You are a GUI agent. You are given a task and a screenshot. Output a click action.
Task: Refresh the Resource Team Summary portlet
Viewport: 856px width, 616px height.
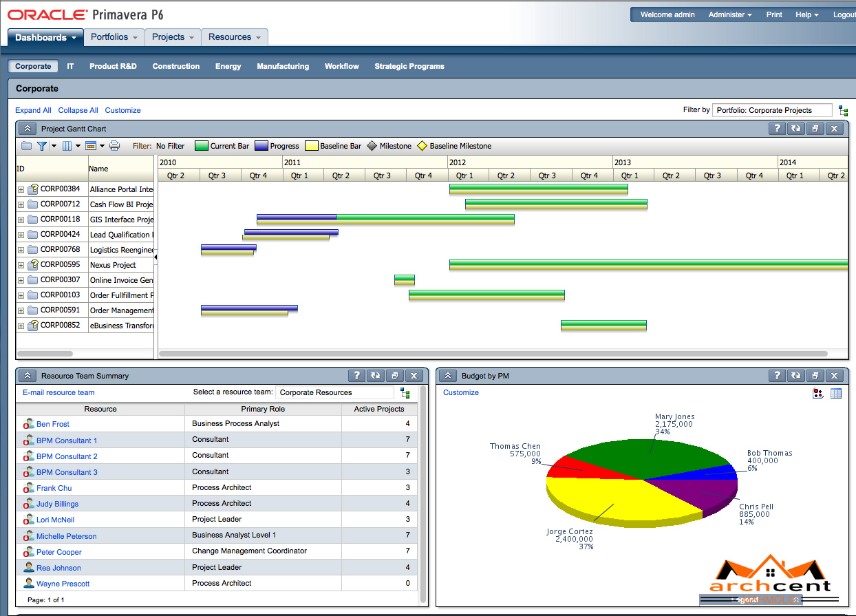pyautogui.click(x=375, y=376)
